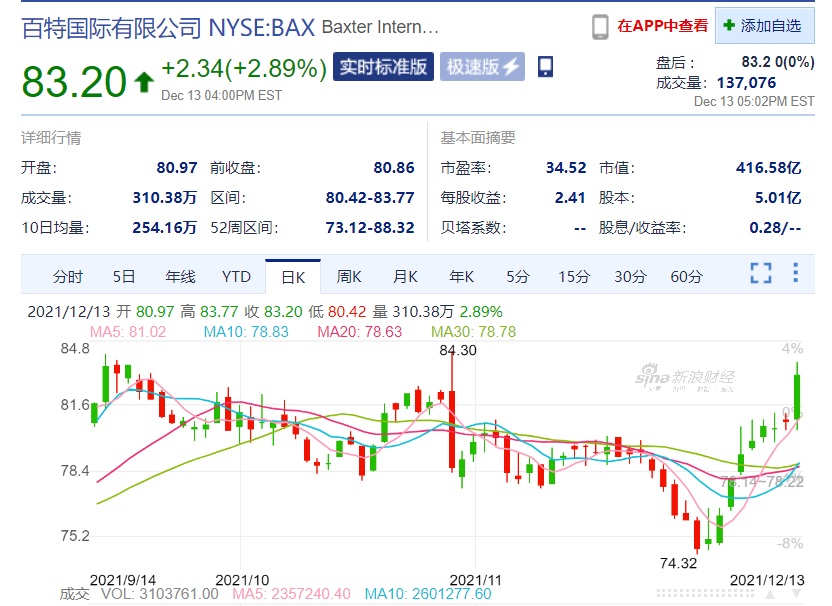
Task: Click the 2021/12/13 date axis label
Action: coord(767,580)
